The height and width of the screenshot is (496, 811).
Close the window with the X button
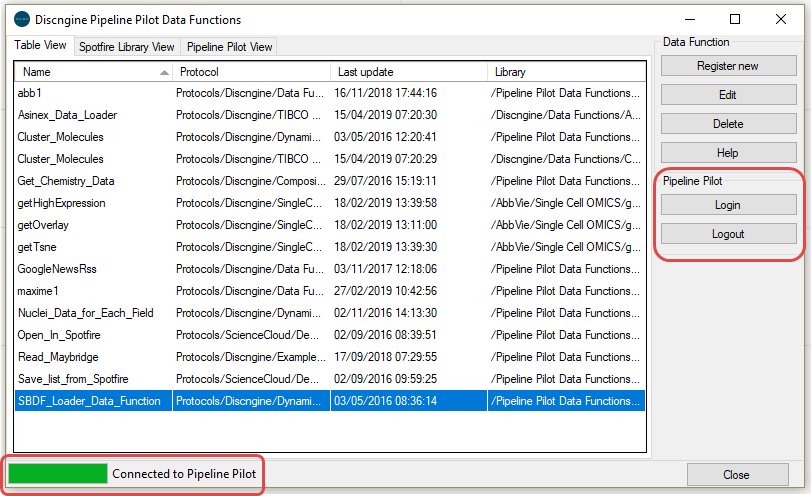[781, 20]
